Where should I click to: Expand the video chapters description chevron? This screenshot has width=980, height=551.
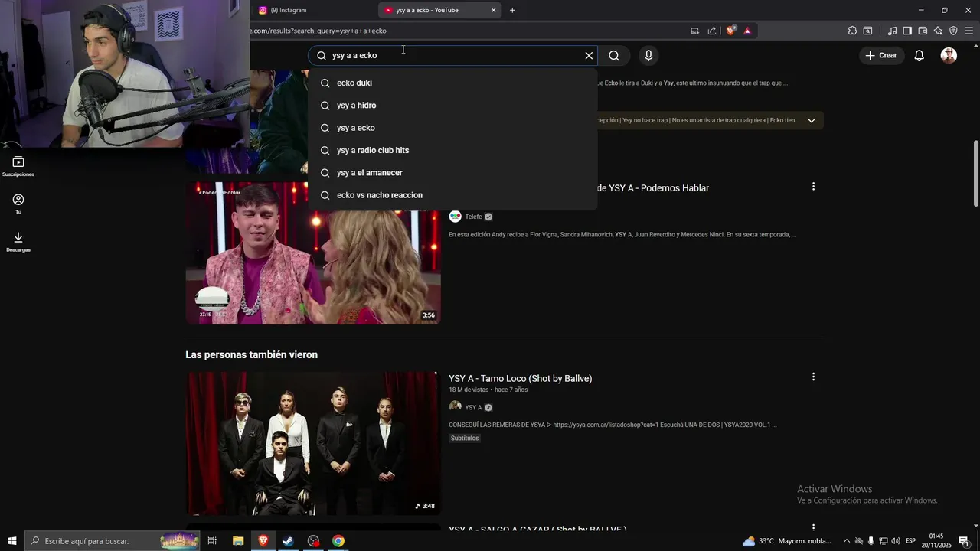coord(812,120)
